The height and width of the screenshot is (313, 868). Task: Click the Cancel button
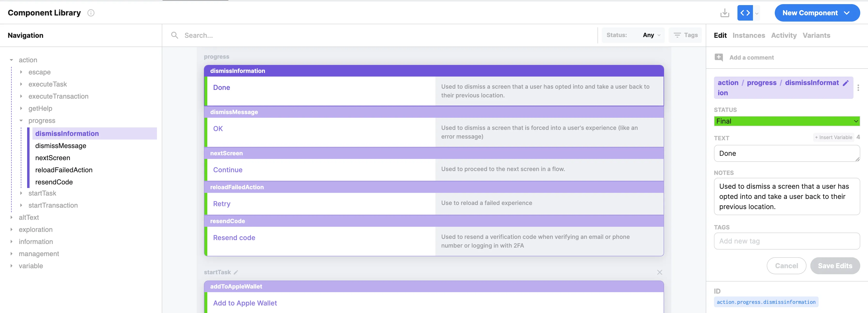click(x=786, y=266)
